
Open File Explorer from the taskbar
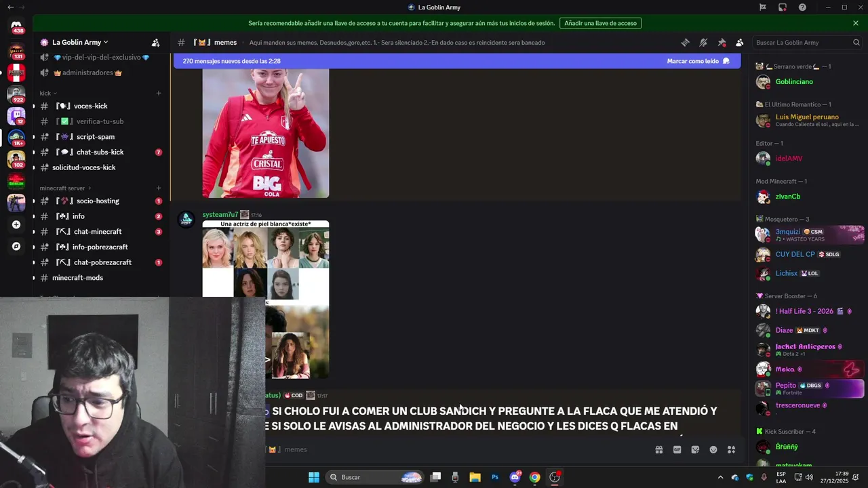coord(475,477)
